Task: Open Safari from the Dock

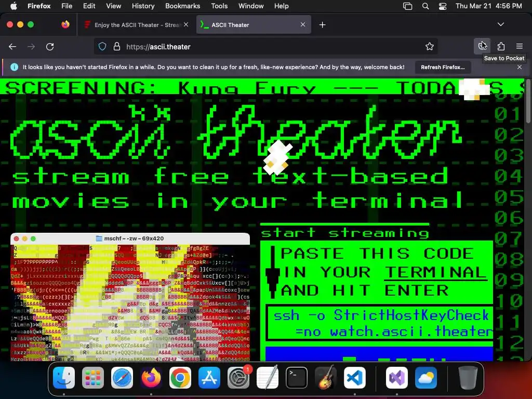Action: click(122, 378)
